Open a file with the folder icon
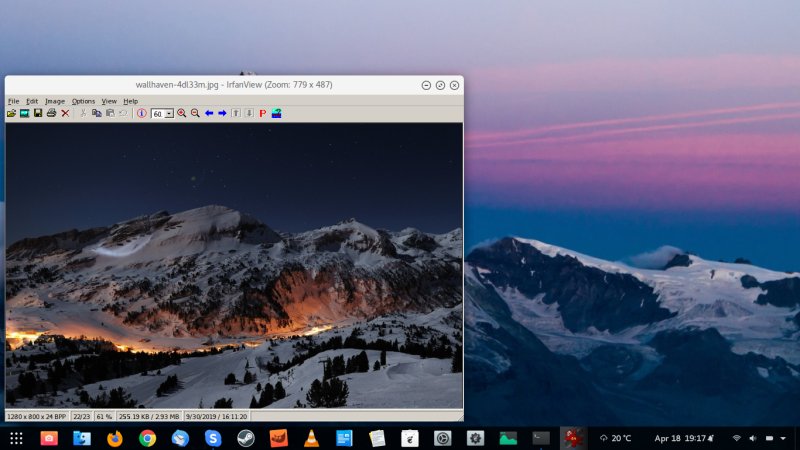The height and width of the screenshot is (450, 800). pos(11,113)
